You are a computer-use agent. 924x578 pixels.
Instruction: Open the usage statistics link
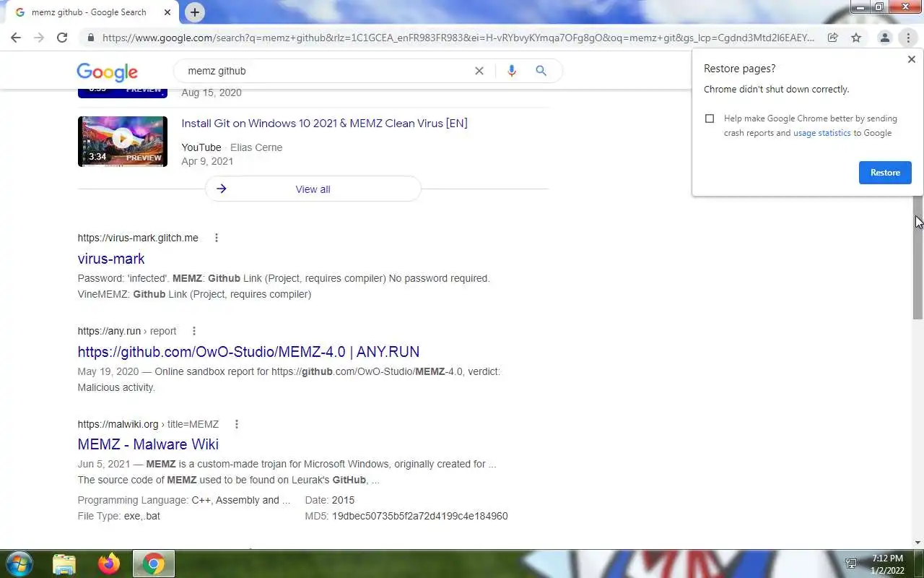click(821, 133)
